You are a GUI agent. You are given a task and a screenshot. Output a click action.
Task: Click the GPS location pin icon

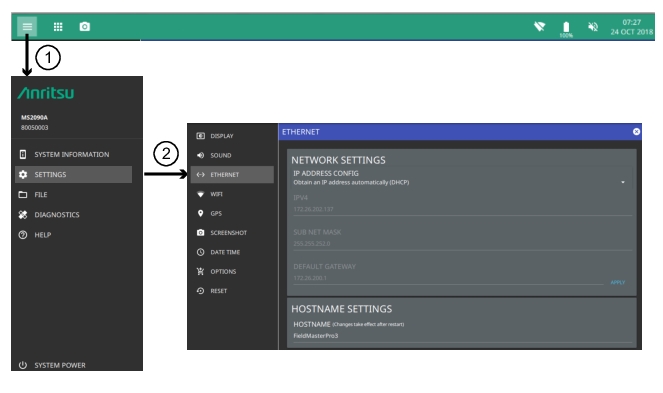[x=200, y=213]
